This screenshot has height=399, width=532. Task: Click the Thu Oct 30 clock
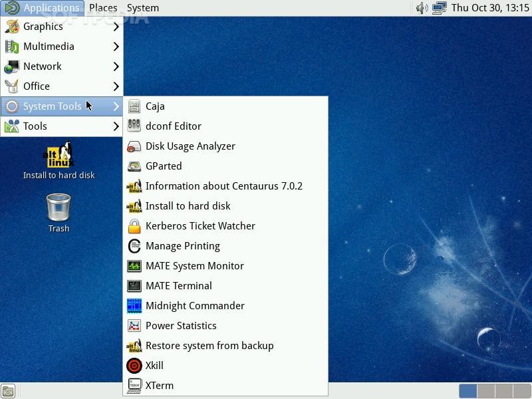pos(490,8)
